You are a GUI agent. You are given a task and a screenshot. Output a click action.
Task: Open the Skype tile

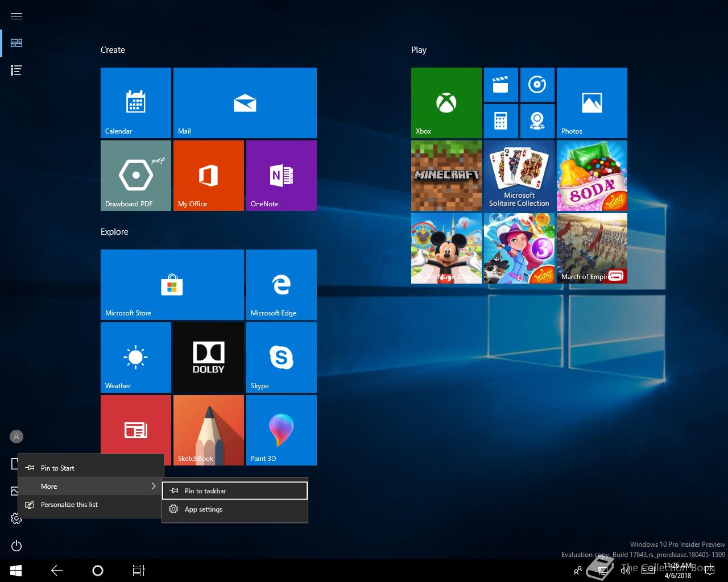point(282,357)
